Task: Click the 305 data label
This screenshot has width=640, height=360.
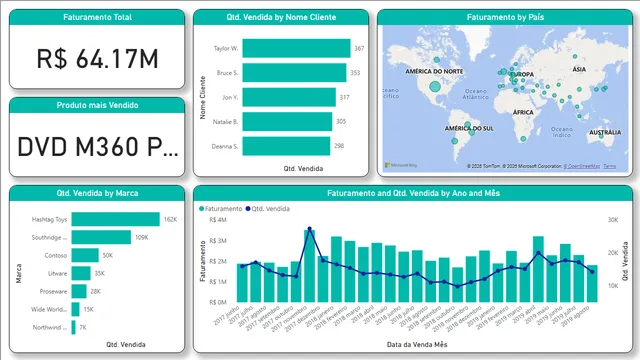Action: pyautogui.click(x=341, y=121)
